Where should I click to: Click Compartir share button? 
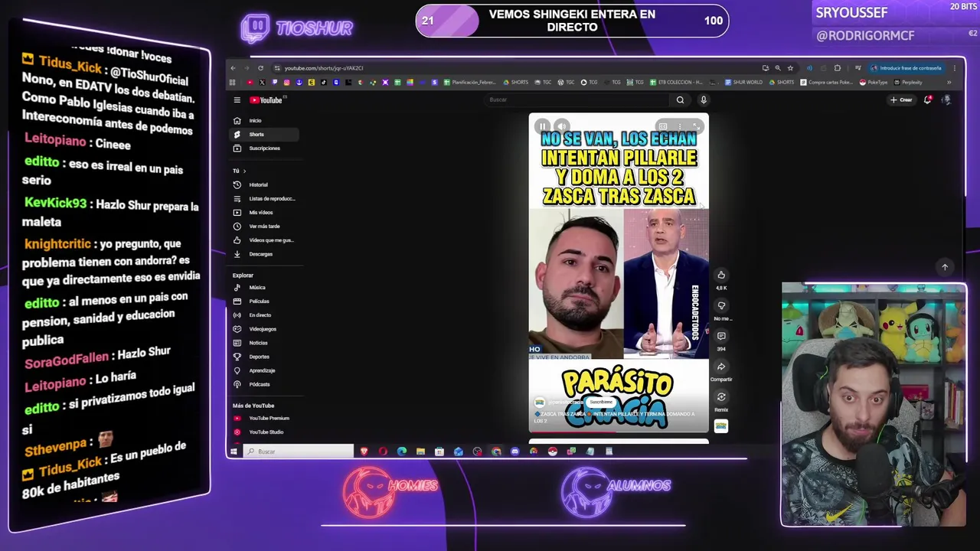pyautogui.click(x=721, y=367)
